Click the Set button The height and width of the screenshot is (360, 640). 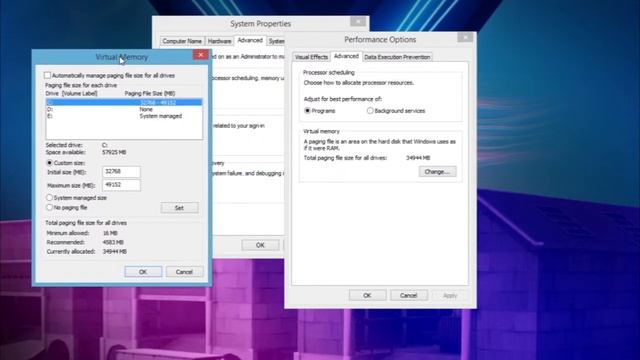(180, 208)
